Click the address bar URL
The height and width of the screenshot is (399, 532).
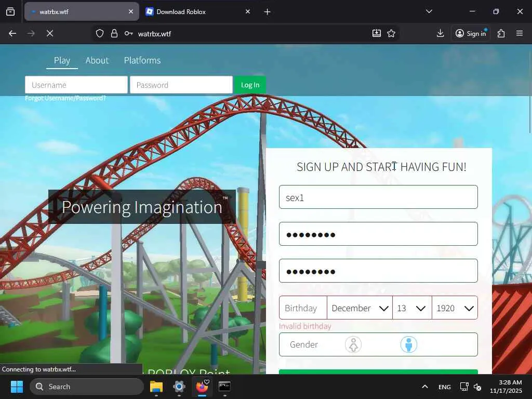point(154,34)
